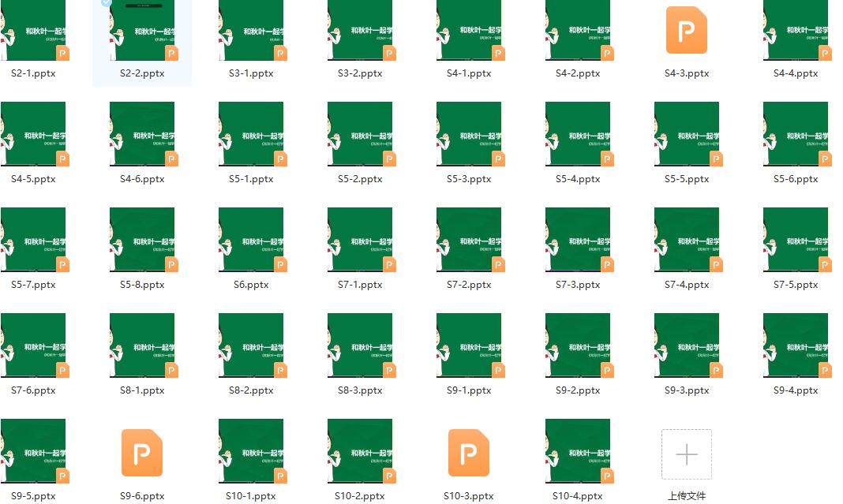Uncheck the S2-2.pptx selection checkbox

[x=107, y=3]
